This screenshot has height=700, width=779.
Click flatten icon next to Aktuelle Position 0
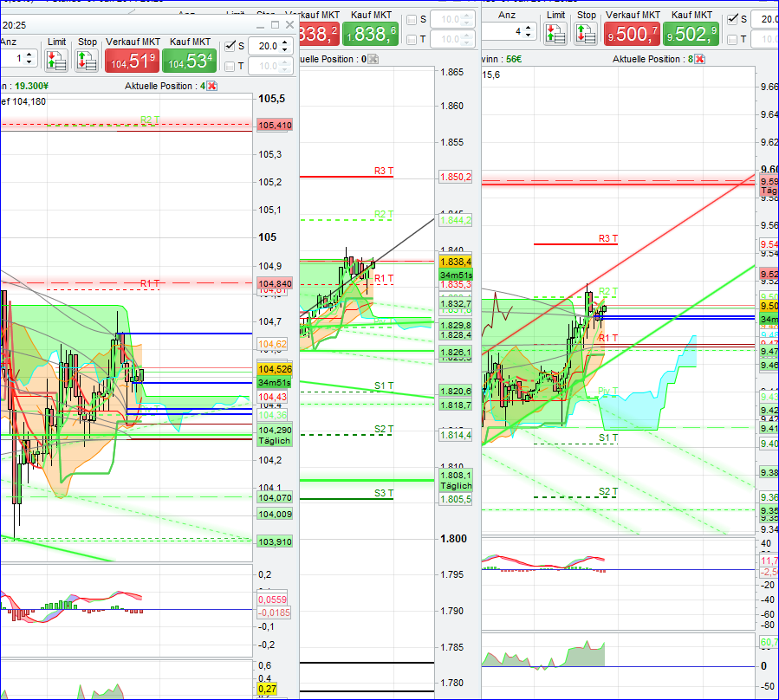pyautogui.click(x=372, y=57)
